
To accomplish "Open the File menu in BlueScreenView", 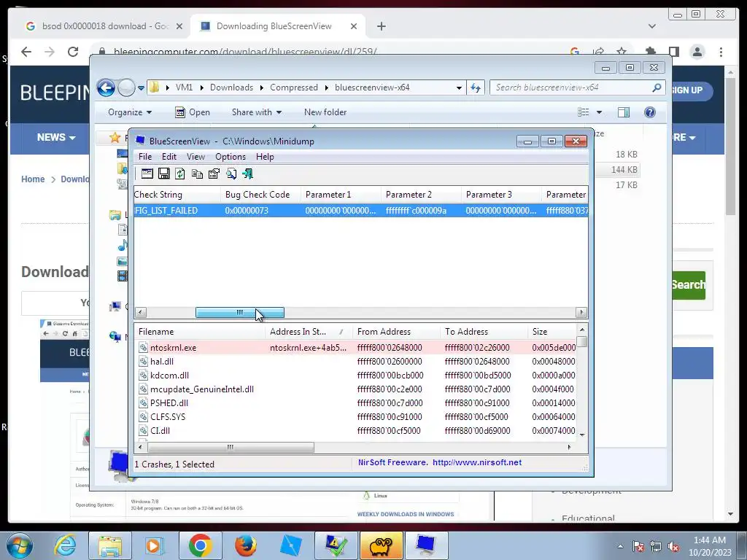I will tap(145, 157).
